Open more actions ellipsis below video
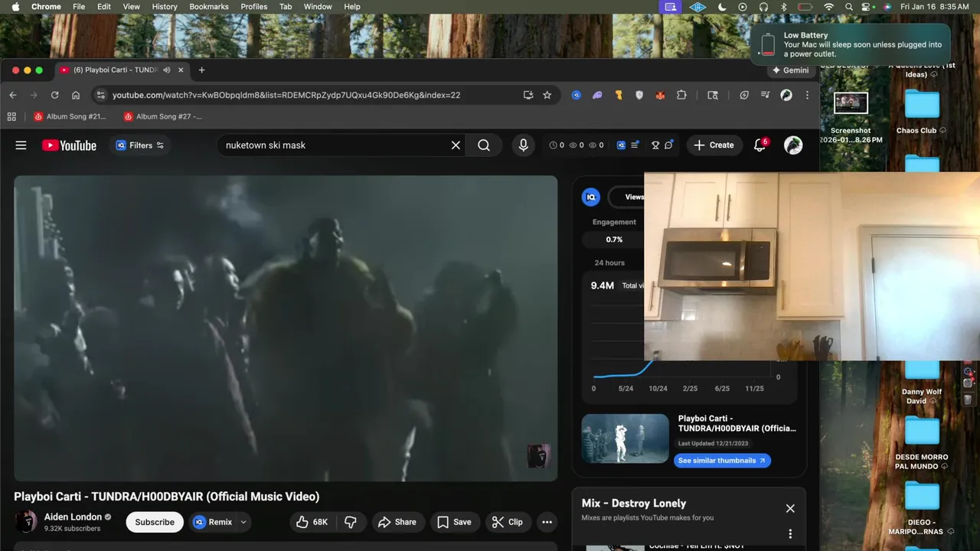This screenshot has width=980, height=551. [547, 522]
